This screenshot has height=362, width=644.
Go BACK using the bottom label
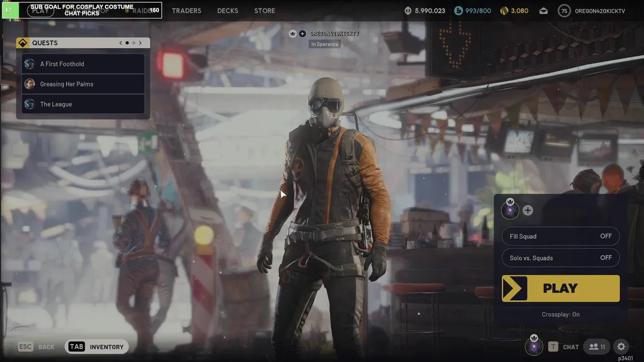(x=46, y=347)
